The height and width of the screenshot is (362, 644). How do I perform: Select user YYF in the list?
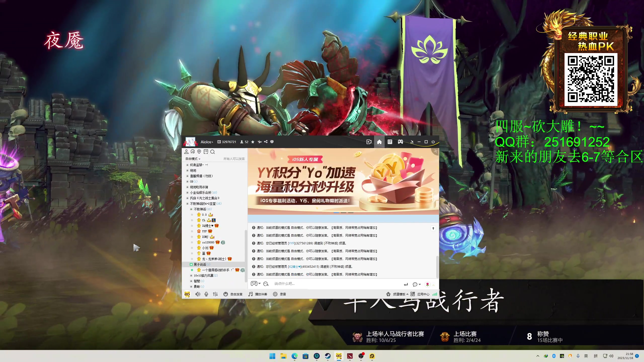point(205,231)
